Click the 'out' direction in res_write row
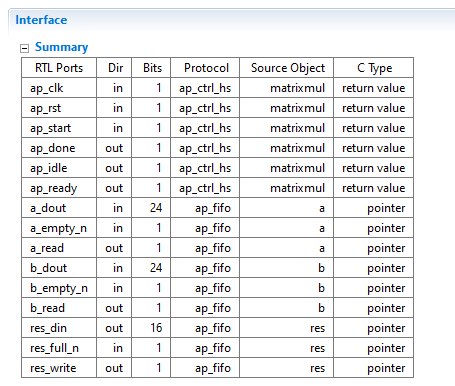The width and height of the screenshot is (455, 386). [x=114, y=368]
